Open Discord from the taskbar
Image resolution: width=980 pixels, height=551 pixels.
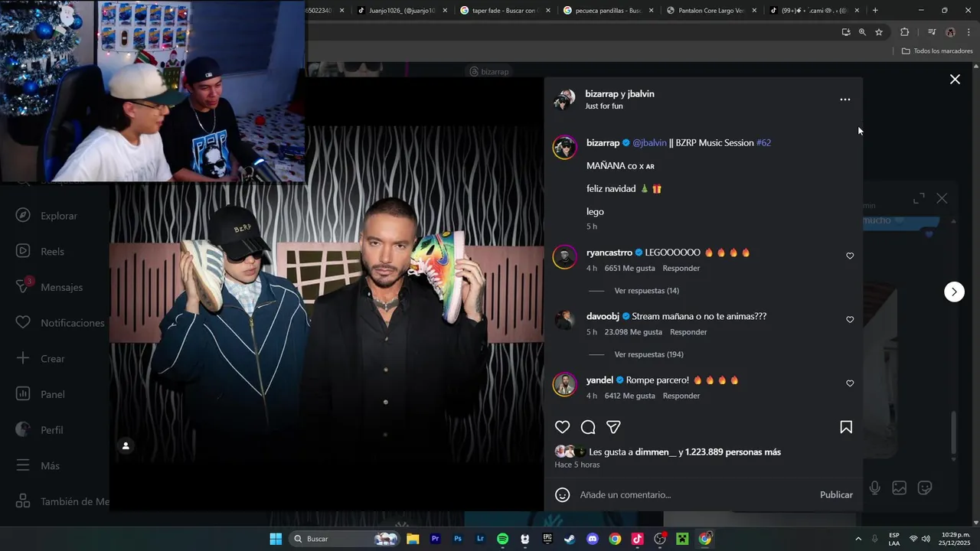592,539
